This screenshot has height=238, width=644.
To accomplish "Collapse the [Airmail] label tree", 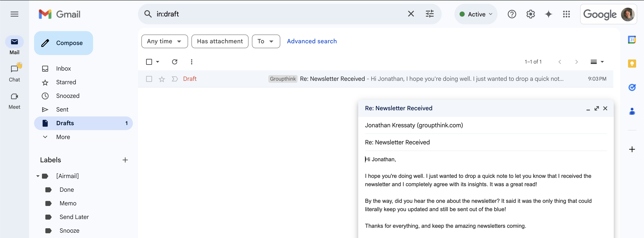I will [x=38, y=176].
